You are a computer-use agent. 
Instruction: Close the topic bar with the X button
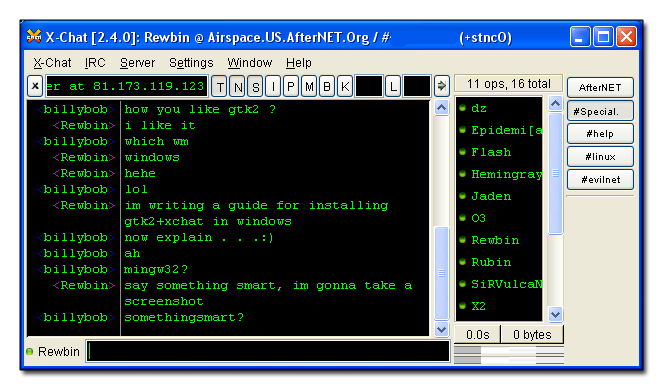tap(35, 86)
